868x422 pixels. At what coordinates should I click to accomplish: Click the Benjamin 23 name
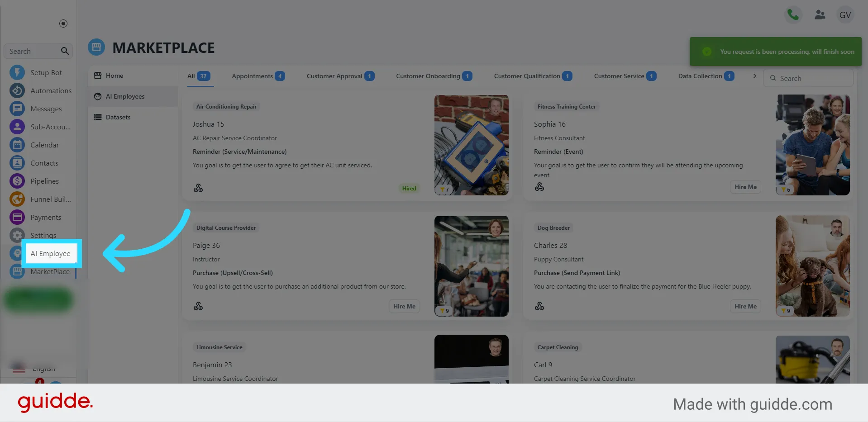coord(212,365)
